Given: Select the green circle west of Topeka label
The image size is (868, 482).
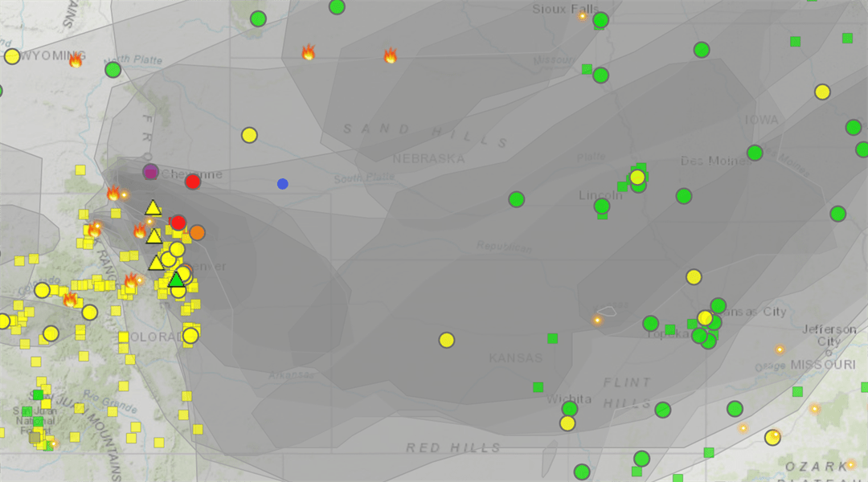Looking at the screenshot, I should pos(650,323).
